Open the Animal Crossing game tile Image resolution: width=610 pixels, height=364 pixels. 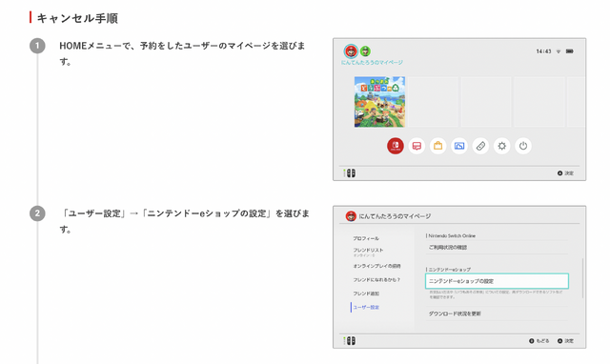(x=379, y=102)
